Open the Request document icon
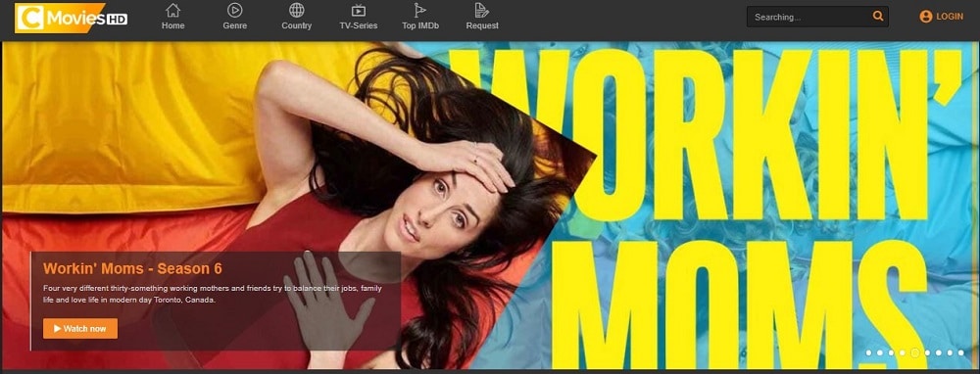The height and width of the screenshot is (374, 980). [x=481, y=10]
